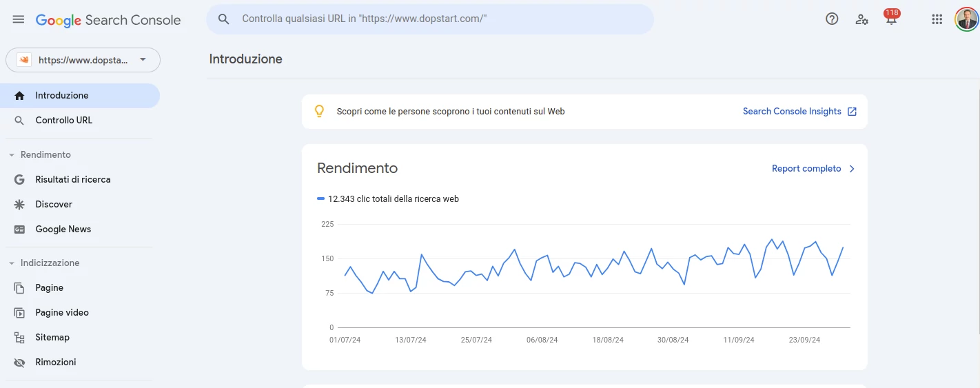The width and height of the screenshot is (980, 388).
Task: Click the Sitemap tree icon
Action: click(x=19, y=338)
